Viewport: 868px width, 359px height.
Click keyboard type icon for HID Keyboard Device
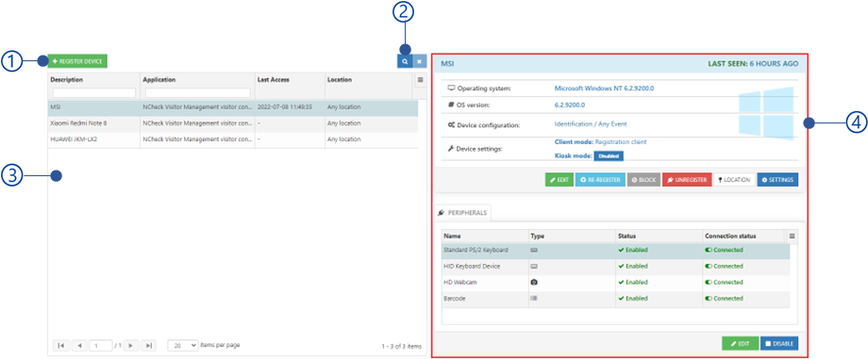point(534,266)
